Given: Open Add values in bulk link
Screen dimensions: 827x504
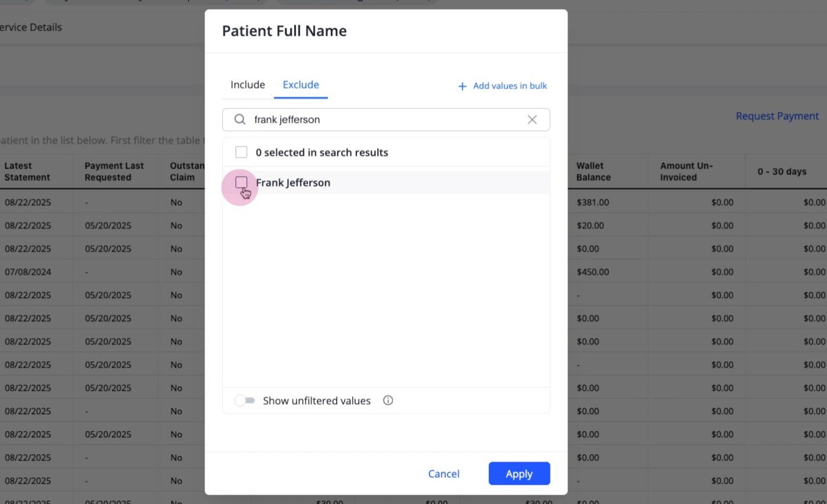Looking at the screenshot, I should coord(510,86).
